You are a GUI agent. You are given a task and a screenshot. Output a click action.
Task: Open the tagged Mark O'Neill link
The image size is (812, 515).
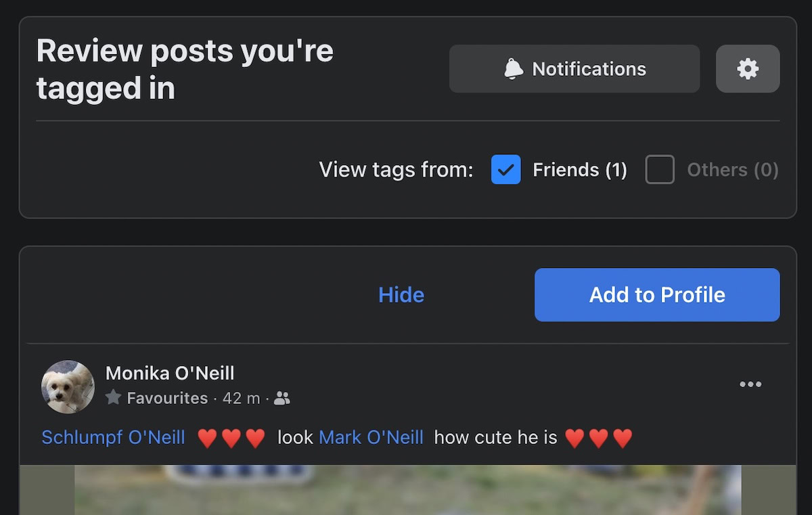point(371,437)
